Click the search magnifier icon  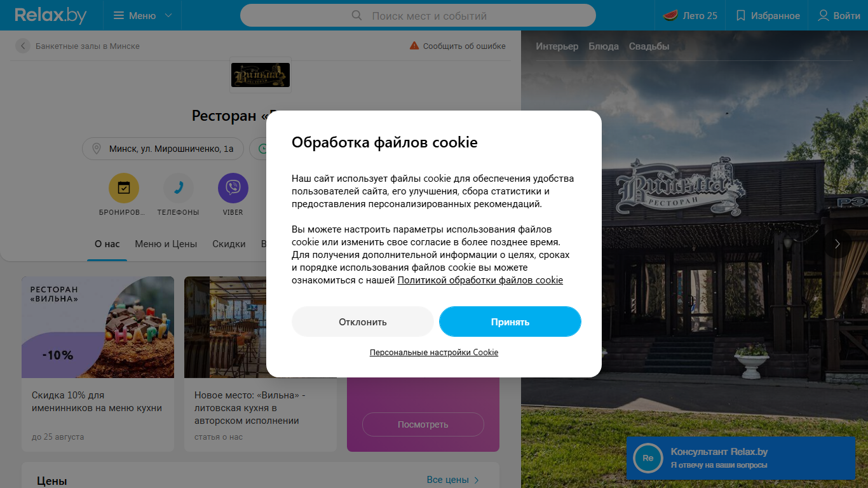tap(357, 15)
